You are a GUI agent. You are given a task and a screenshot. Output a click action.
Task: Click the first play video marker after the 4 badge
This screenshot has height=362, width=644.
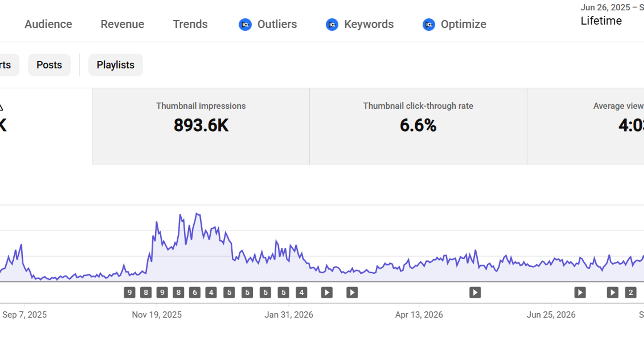tap(327, 293)
